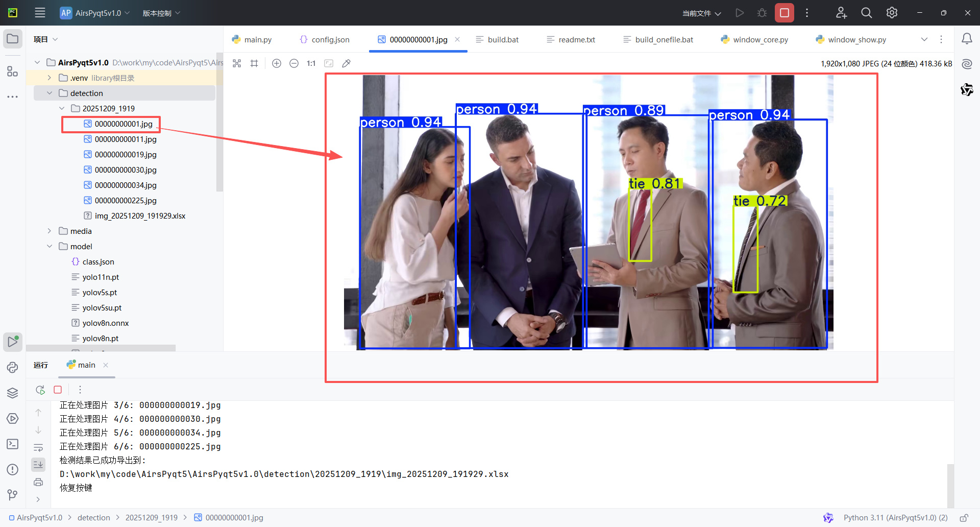Stop process in Run panel toolbar
980x527 pixels.
[x=58, y=390]
